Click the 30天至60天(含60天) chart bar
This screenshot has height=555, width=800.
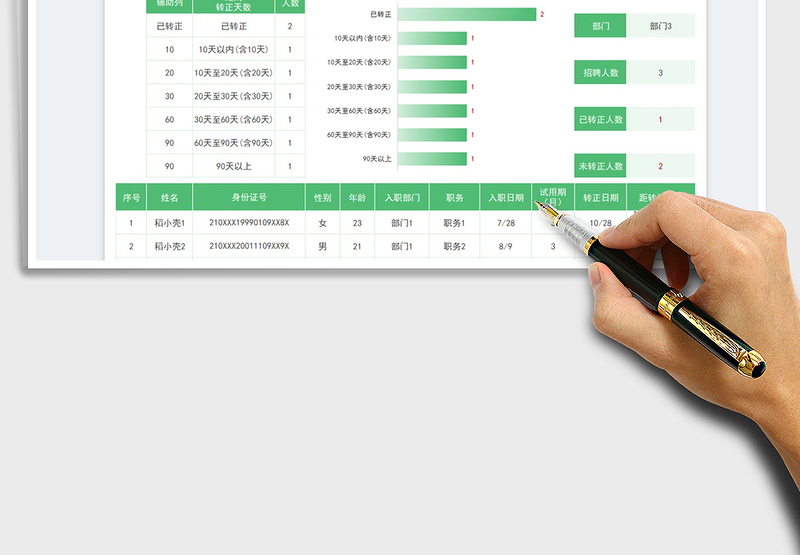pos(432,111)
